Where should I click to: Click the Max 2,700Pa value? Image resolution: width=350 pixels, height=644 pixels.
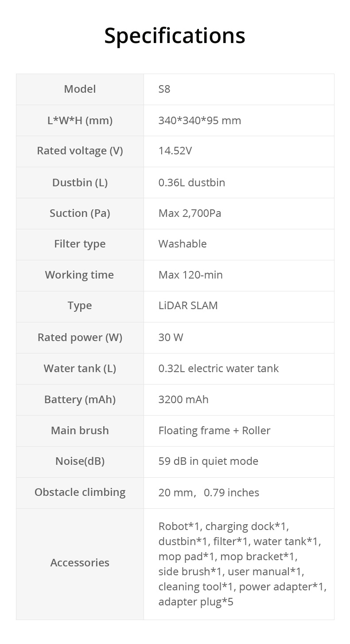point(190,213)
